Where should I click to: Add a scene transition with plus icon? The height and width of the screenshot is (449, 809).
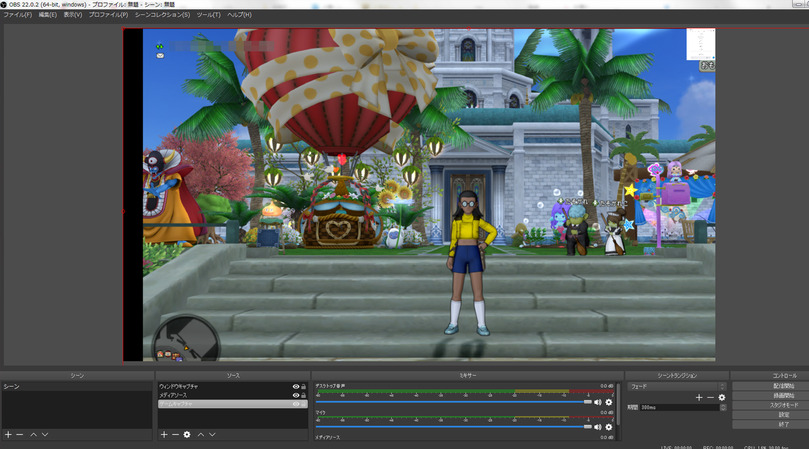pos(699,397)
